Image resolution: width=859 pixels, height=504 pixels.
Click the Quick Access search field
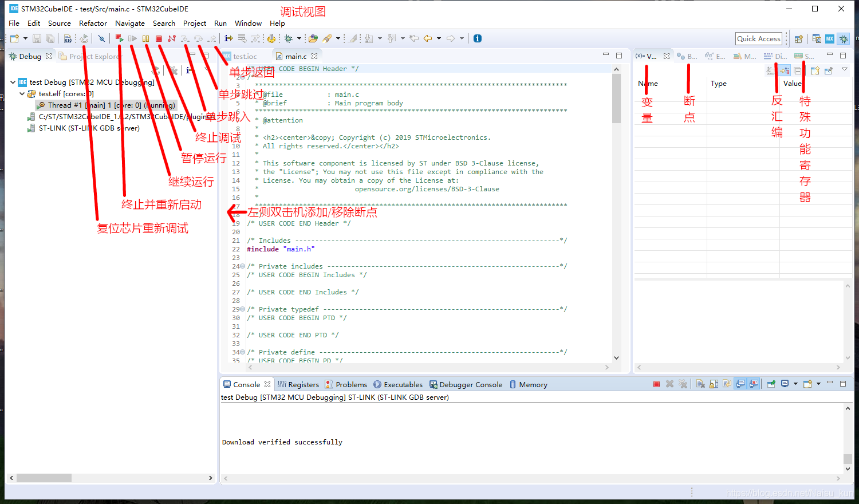tap(759, 38)
